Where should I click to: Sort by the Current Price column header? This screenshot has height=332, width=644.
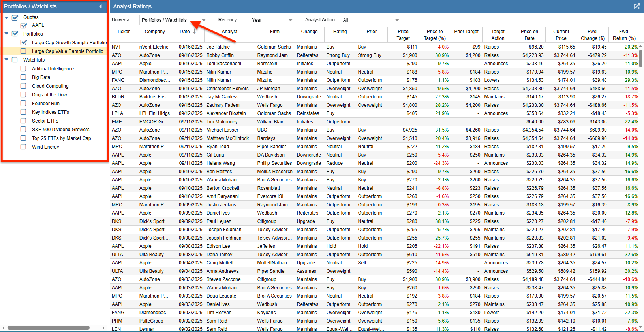coord(561,35)
